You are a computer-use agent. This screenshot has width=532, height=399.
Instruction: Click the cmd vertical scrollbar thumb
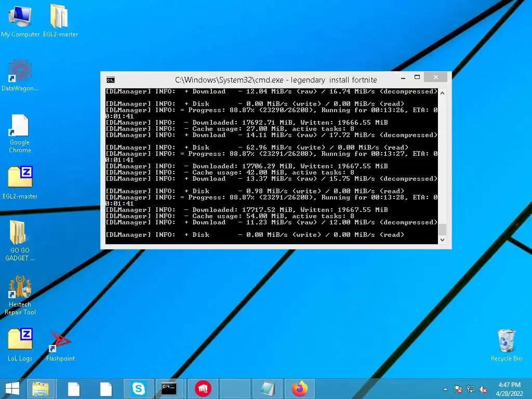[442, 229]
